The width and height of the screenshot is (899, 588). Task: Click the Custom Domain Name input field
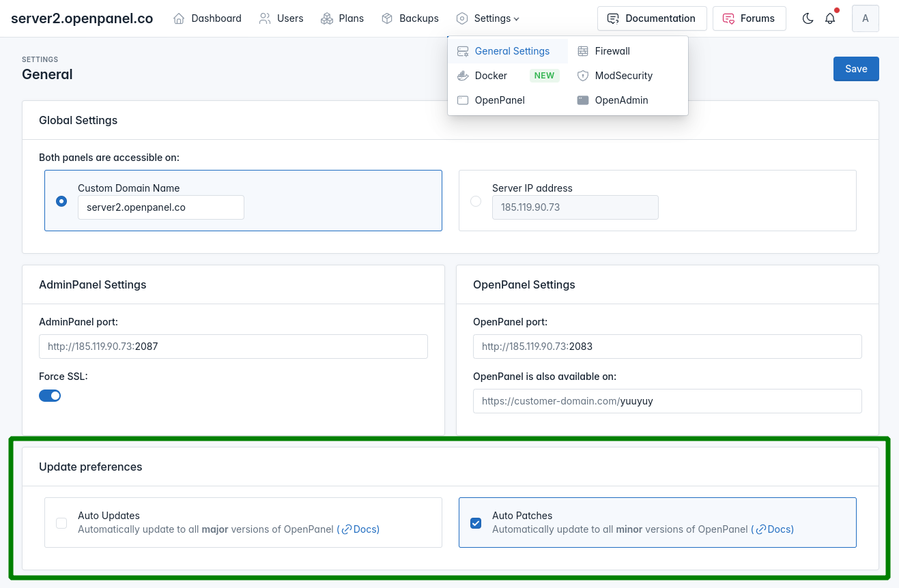tap(161, 207)
